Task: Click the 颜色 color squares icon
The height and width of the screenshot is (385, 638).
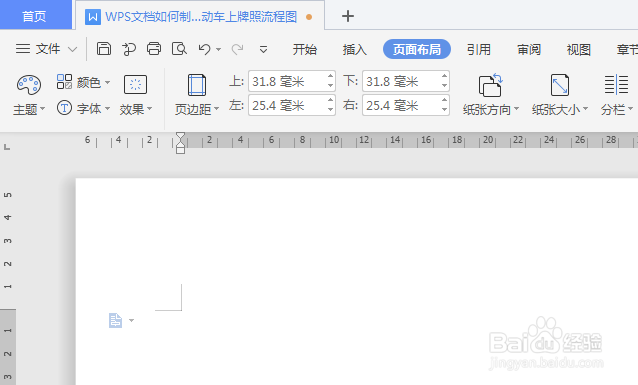Action: point(64,81)
